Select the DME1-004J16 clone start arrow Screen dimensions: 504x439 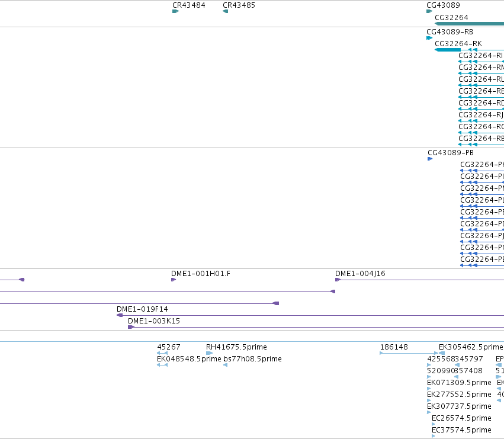(x=338, y=280)
